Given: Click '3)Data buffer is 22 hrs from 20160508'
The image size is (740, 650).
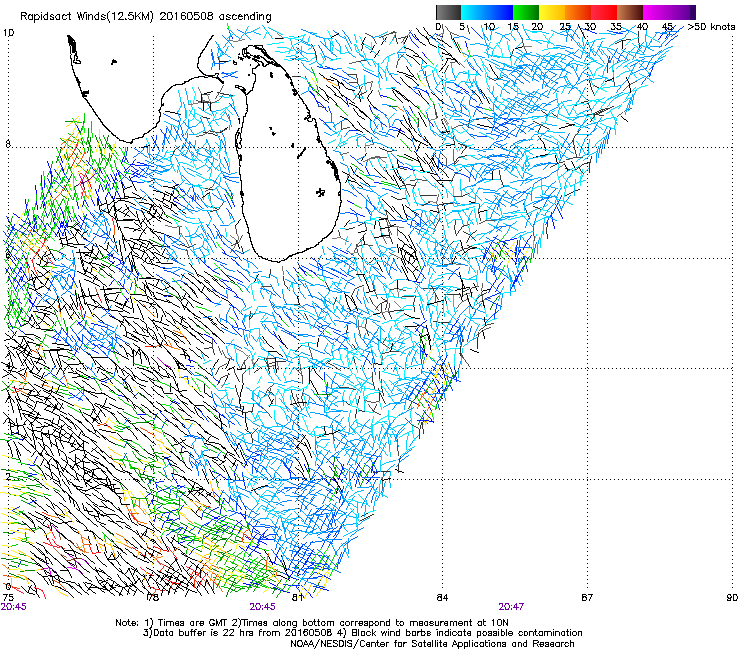Looking at the screenshot, I should click(237, 633).
